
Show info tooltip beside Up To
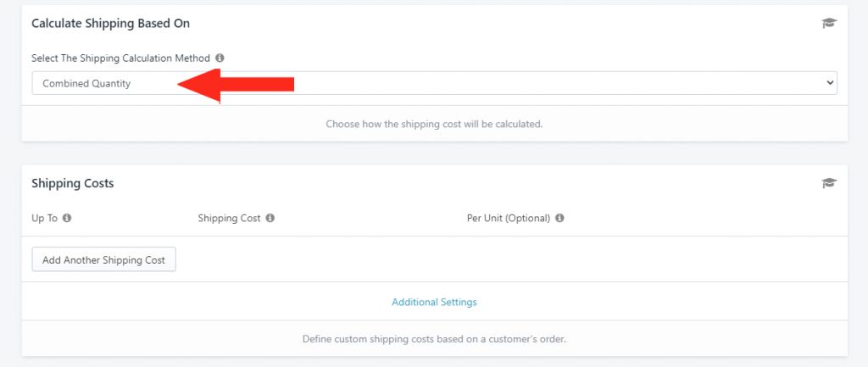point(67,218)
